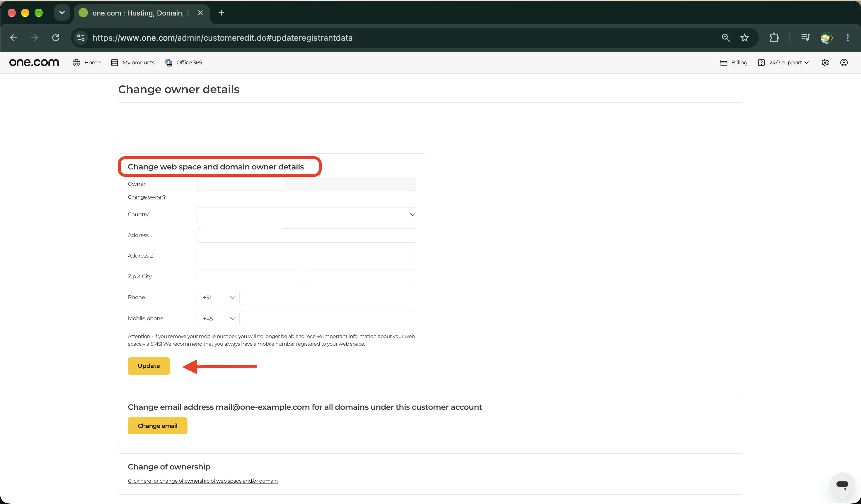Open the Chrome three-dot menu
This screenshot has width=861, height=504.
coord(848,37)
